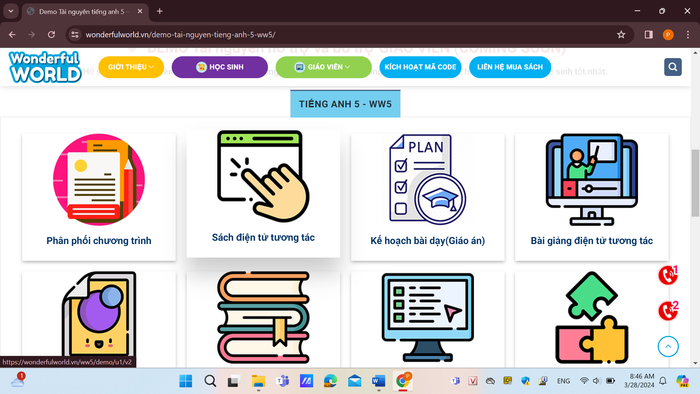Open the stacked books icon card
Screen dimensions: 700x394
[x=263, y=317]
